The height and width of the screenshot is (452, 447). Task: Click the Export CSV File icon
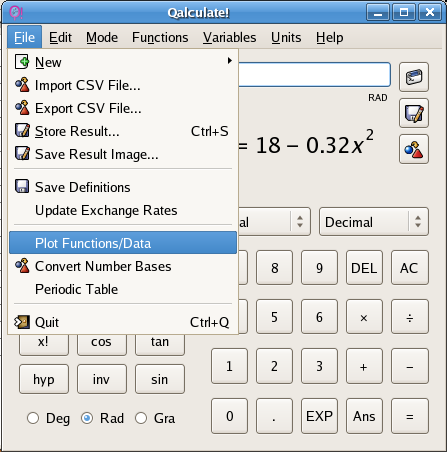pos(22,108)
